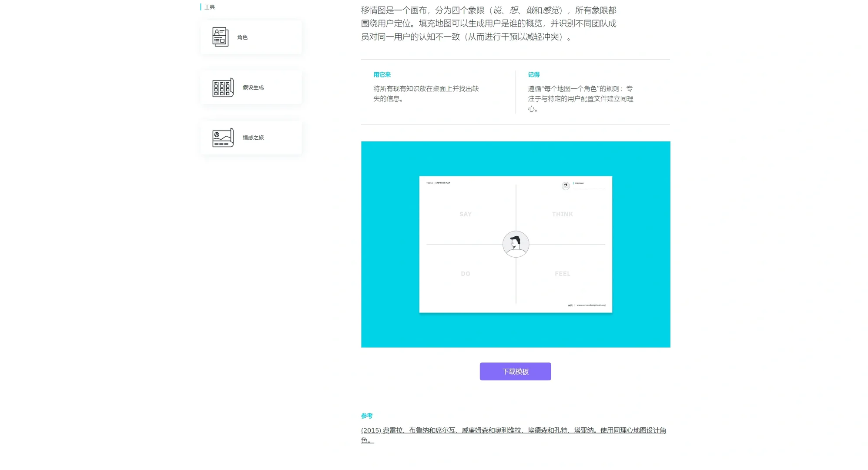Click the document icon inside 角色 card

[x=221, y=37]
